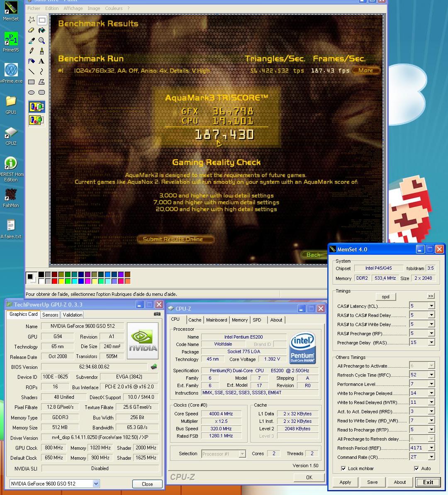The height and width of the screenshot is (495, 448).
Task: Click the Close button in GPU-Z
Action: pos(147,484)
